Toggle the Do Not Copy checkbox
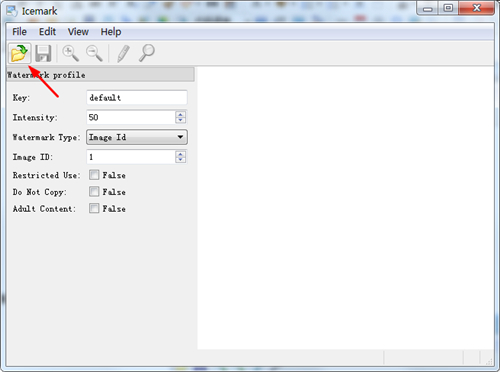The image size is (500, 372). (x=94, y=192)
